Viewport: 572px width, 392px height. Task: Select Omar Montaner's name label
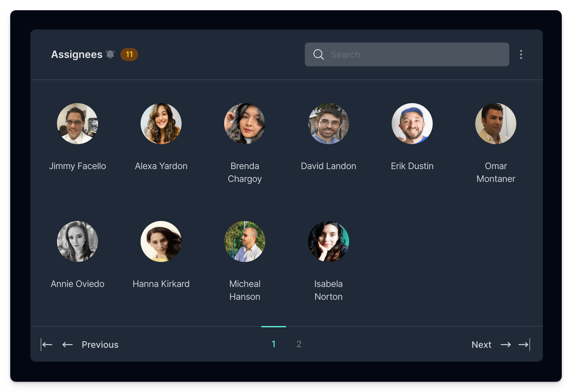(x=496, y=172)
